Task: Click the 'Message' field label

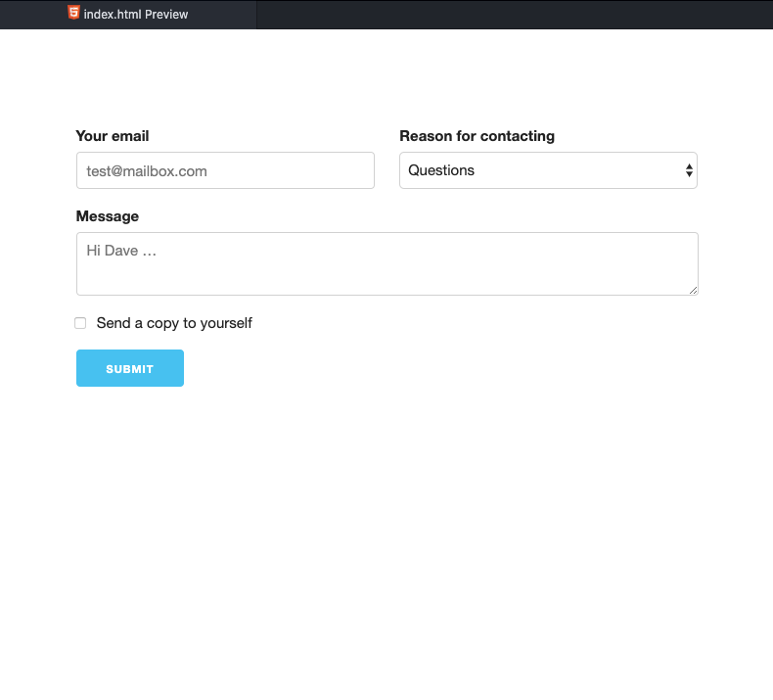Action: (x=108, y=216)
